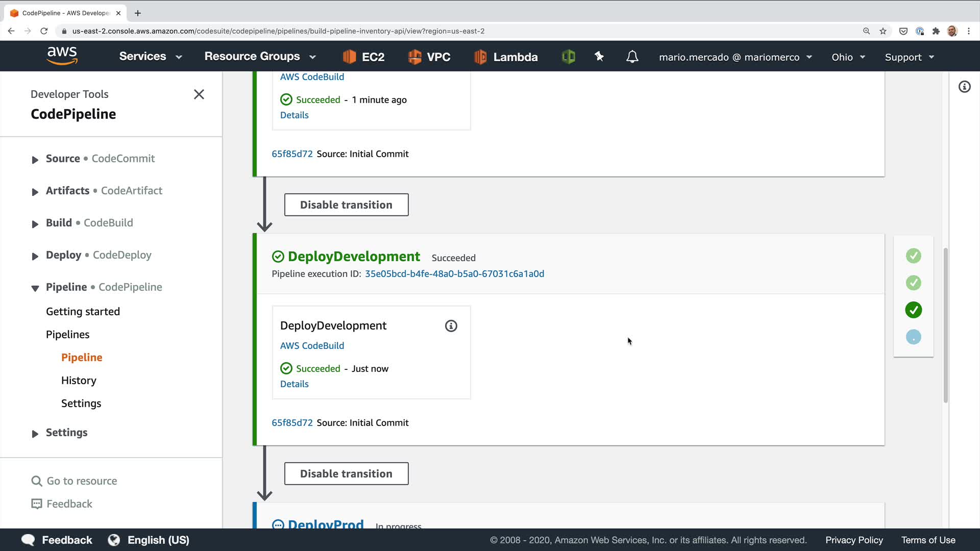Open History in Pipeline navigation
This screenshot has width=980, height=551.
(79, 381)
